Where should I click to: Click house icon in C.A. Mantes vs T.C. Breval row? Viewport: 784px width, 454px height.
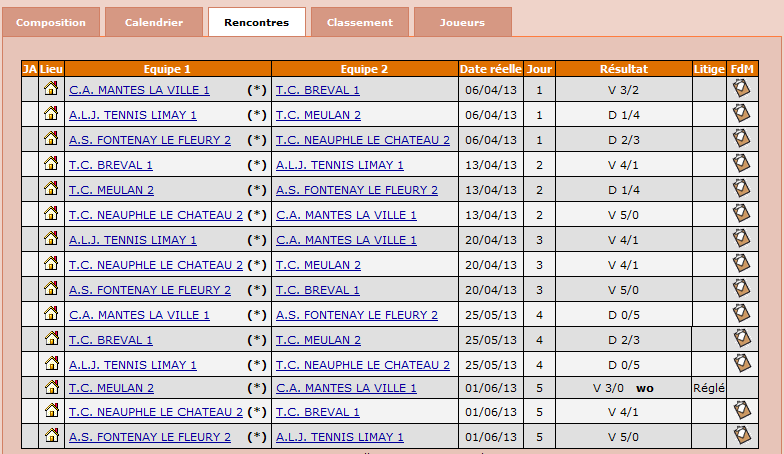pyautogui.click(x=51, y=88)
